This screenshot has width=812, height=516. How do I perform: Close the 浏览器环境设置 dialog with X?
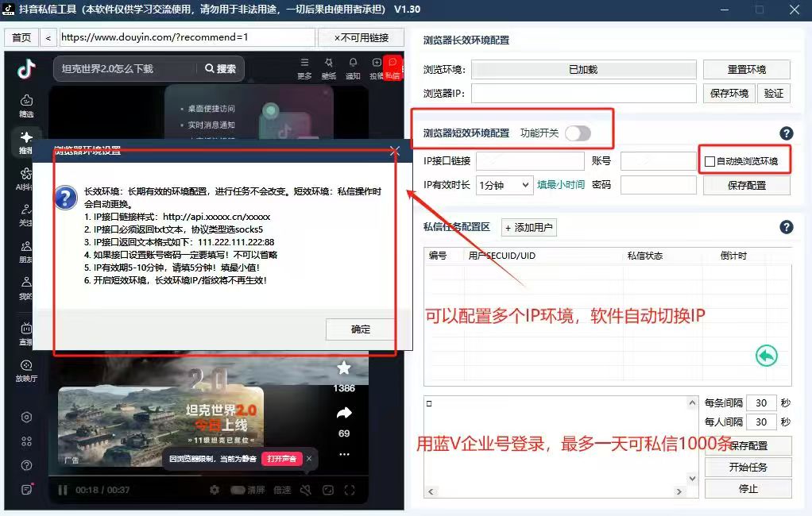click(x=395, y=151)
